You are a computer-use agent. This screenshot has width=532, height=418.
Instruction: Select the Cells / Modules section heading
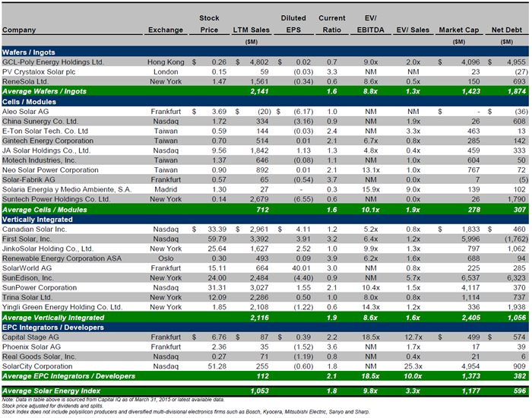[x=29, y=102]
